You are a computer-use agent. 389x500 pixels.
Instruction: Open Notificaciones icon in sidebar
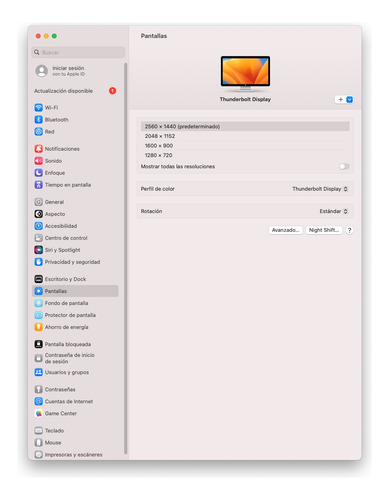coord(39,149)
